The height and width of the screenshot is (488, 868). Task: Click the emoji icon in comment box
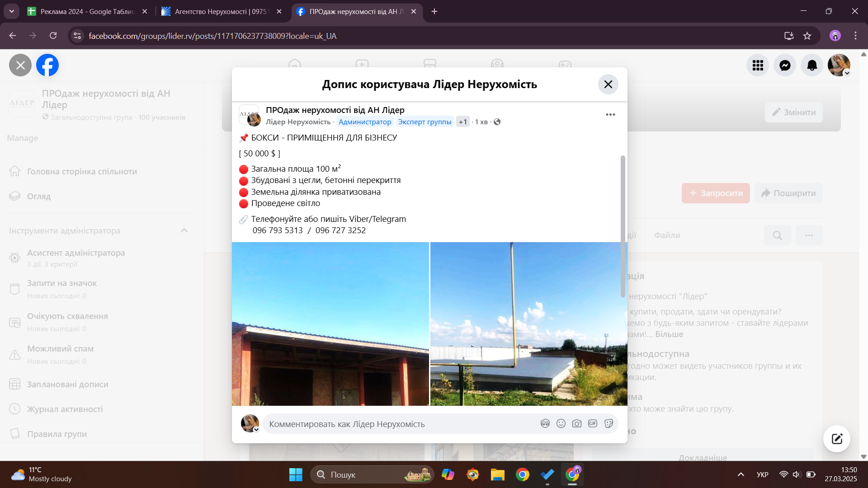561,423
